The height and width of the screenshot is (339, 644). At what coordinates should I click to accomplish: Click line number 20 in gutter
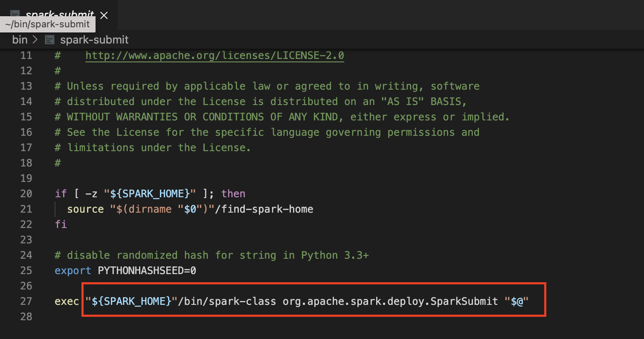(x=26, y=194)
